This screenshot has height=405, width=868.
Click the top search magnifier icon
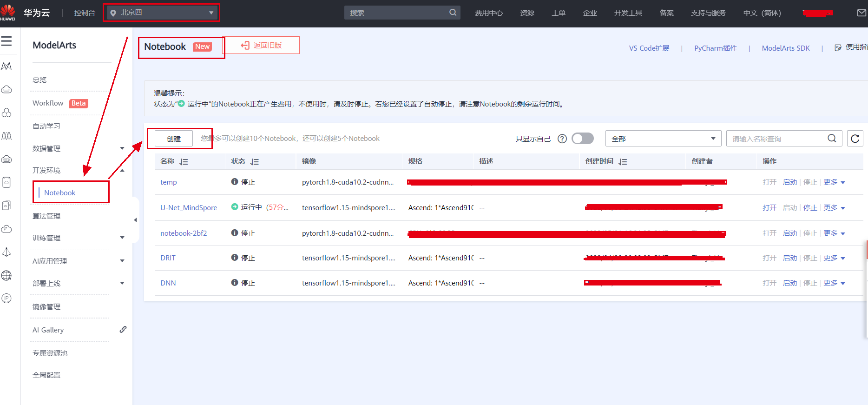coord(453,13)
